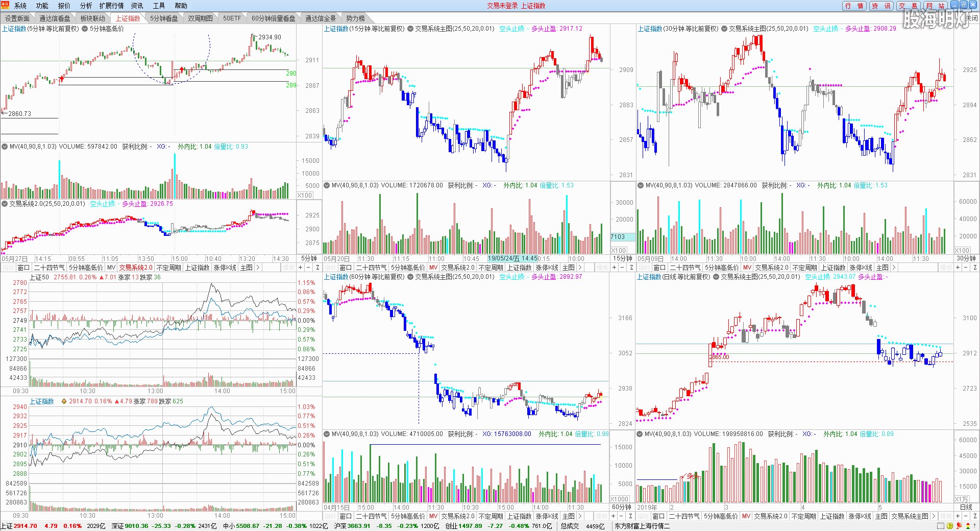The image size is (980, 531).
Task: Switch to the 5分钟看盘 tab
Action: [x=164, y=18]
